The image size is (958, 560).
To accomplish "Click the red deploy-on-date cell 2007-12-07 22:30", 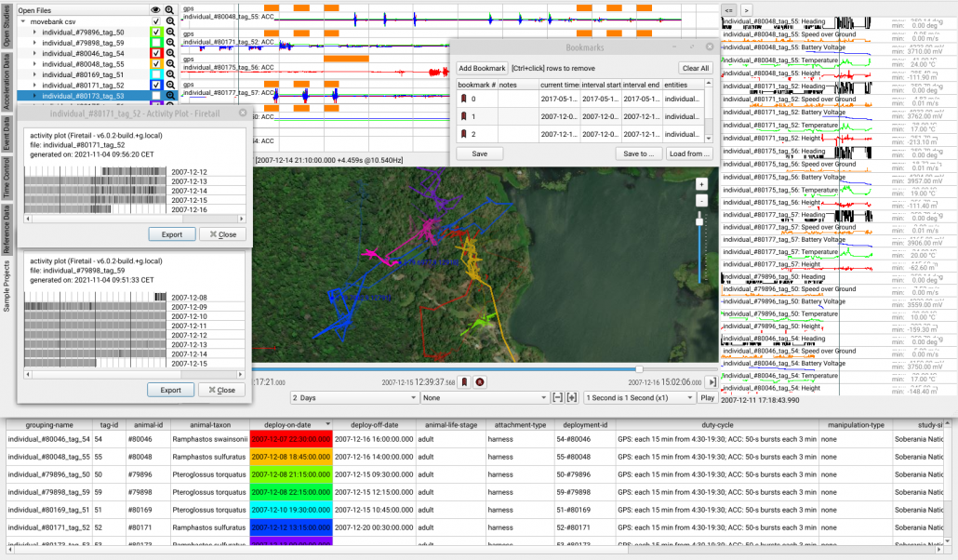I will coord(291,439).
